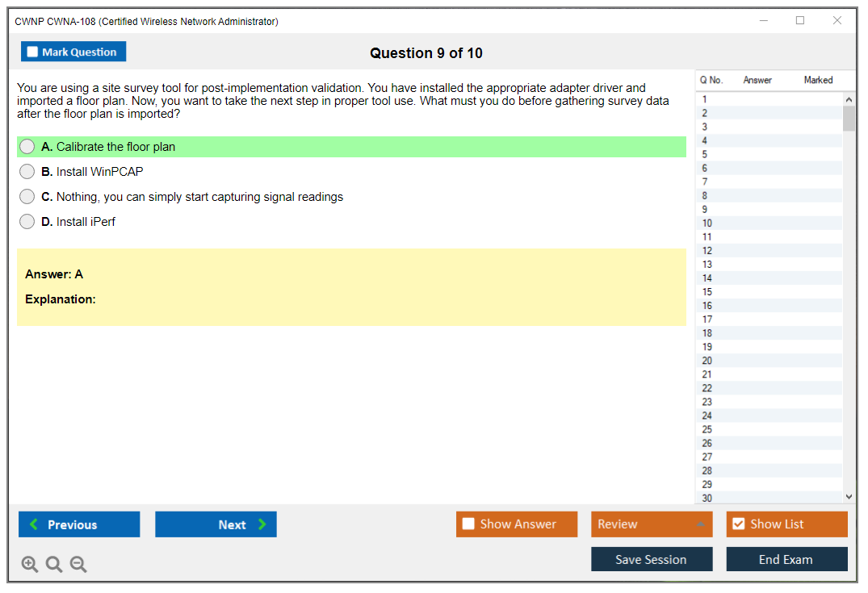The width and height of the screenshot is (868, 593).
Task: Select answer A Calibrate the floor plan
Action: point(27,147)
